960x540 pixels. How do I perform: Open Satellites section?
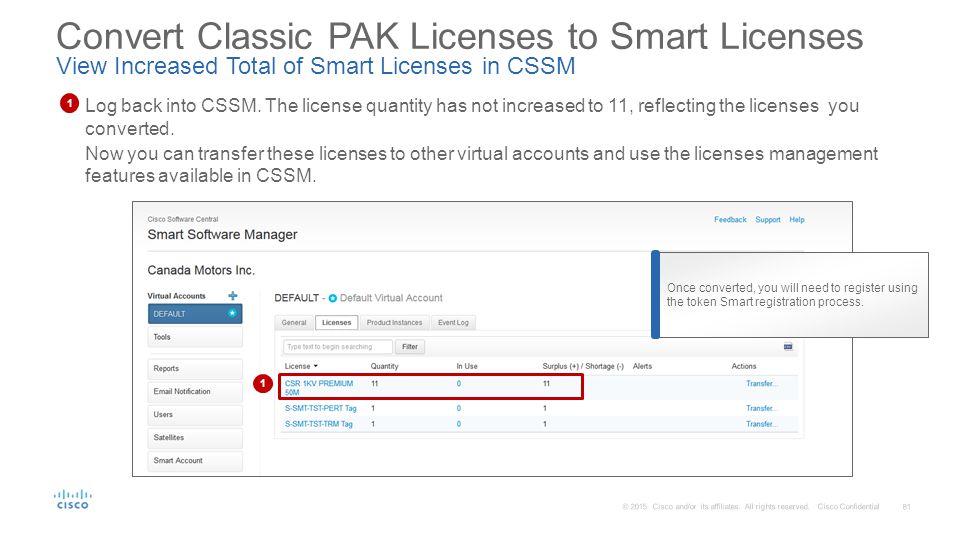[x=195, y=437]
